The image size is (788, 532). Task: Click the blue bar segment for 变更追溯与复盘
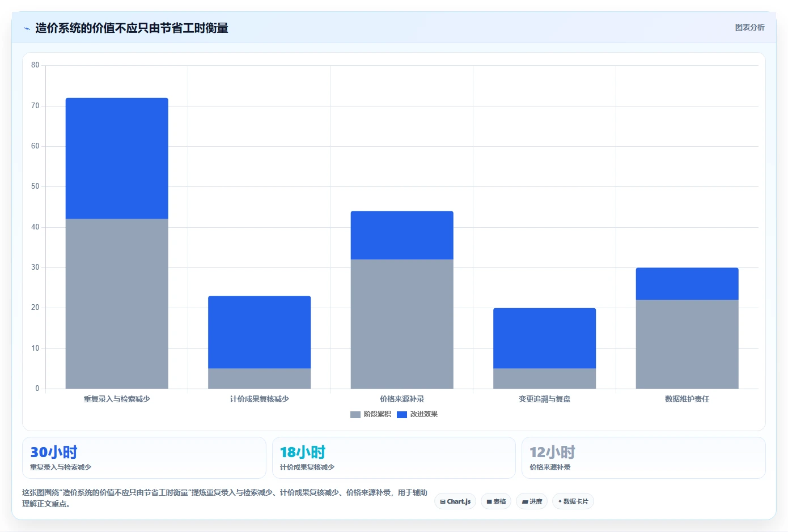click(544, 338)
